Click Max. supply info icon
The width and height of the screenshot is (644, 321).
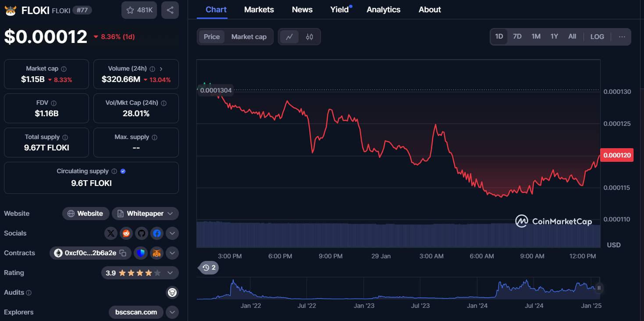(x=154, y=137)
